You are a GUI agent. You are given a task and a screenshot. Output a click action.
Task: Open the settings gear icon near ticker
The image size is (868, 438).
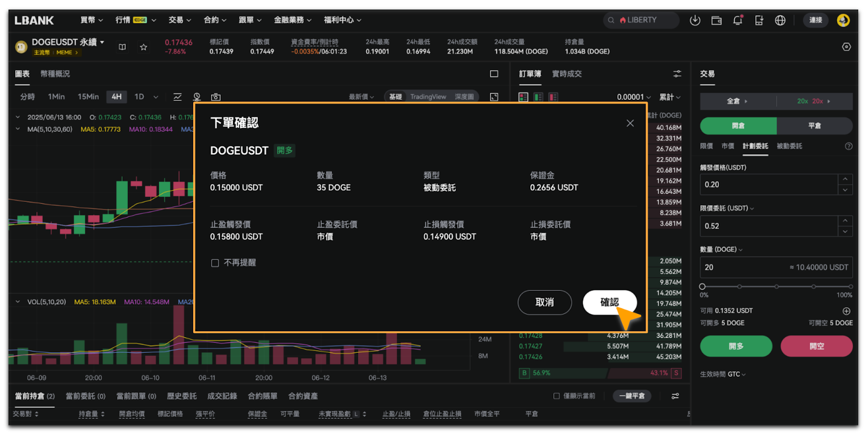[846, 47]
